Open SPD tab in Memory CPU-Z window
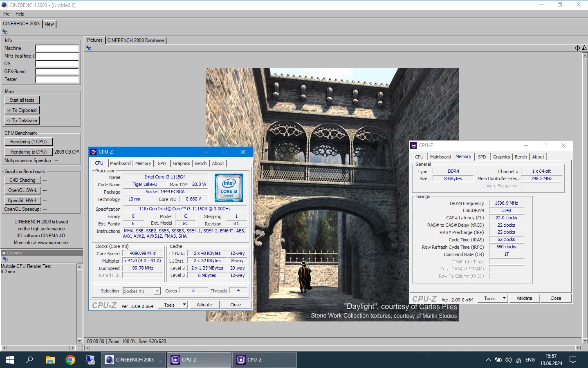588x368 pixels. (x=482, y=157)
